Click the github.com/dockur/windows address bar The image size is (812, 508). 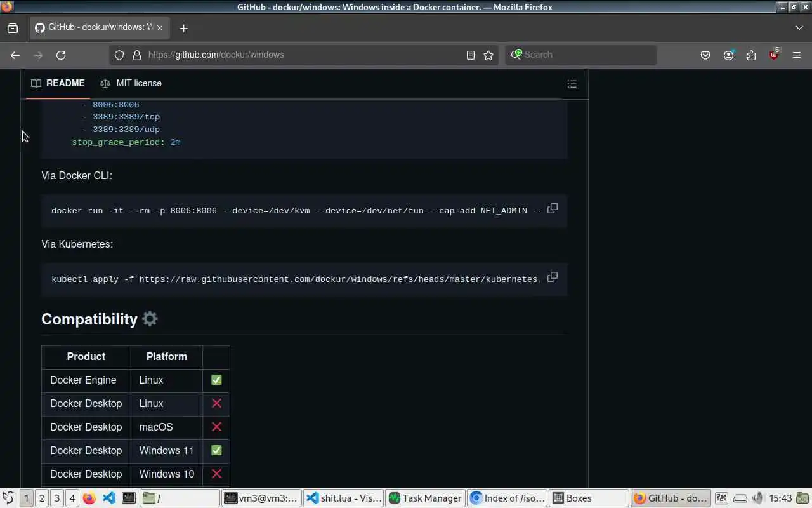click(304, 55)
